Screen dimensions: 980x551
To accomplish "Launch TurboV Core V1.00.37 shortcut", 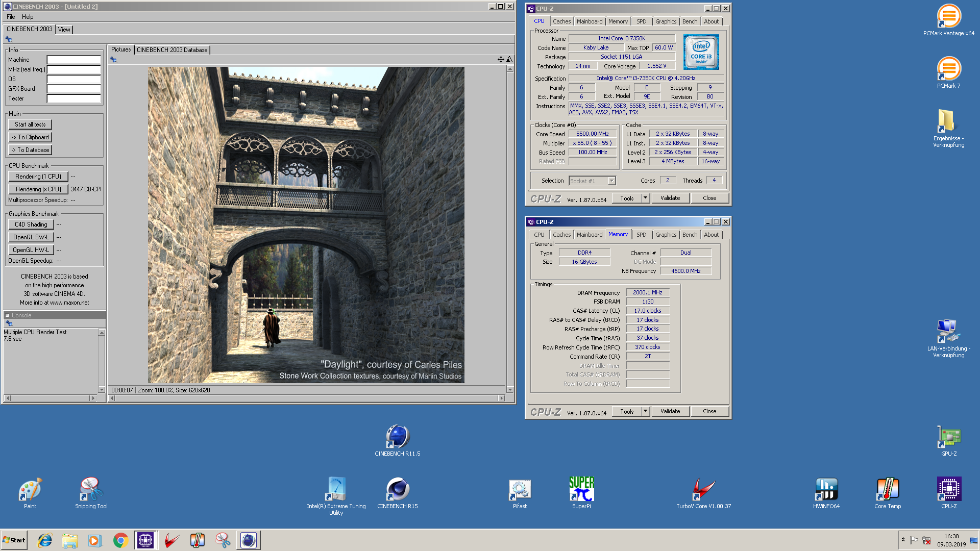I will click(703, 493).
